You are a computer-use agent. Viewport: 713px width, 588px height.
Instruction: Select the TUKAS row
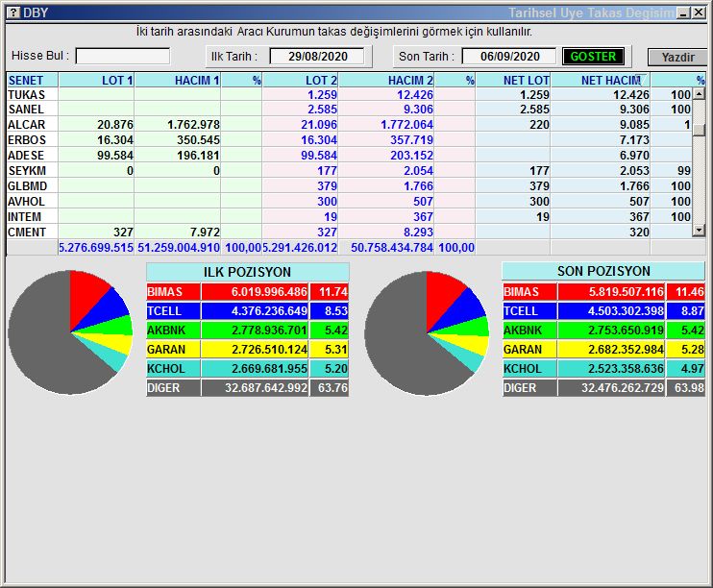(x=349, y=94)
